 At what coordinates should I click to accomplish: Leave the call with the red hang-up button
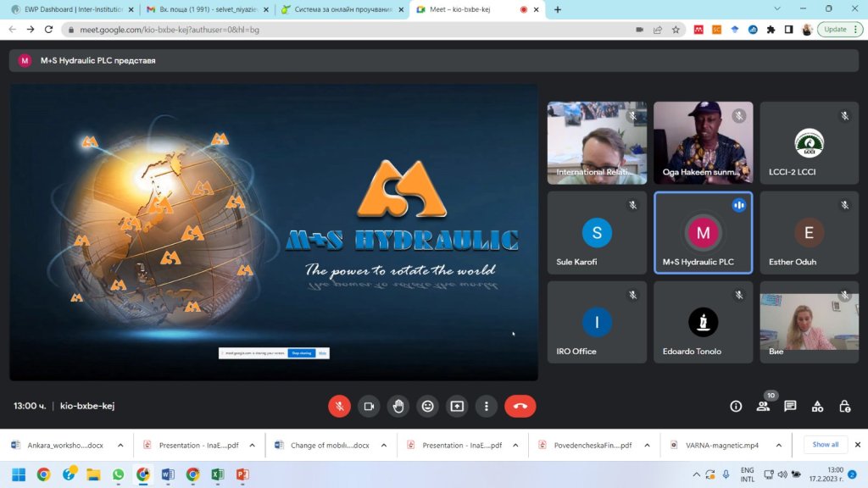point(520,406)
